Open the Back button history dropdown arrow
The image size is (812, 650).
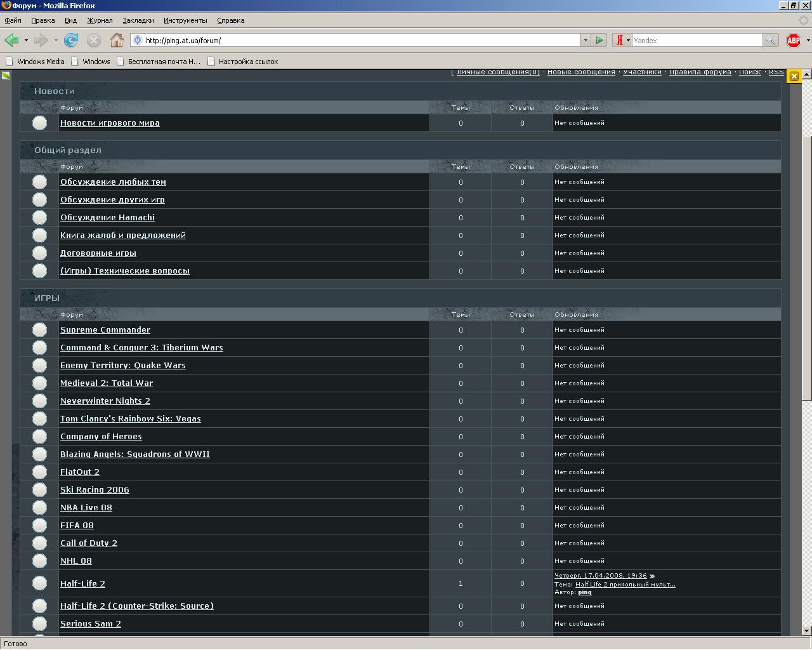(26, 41)
